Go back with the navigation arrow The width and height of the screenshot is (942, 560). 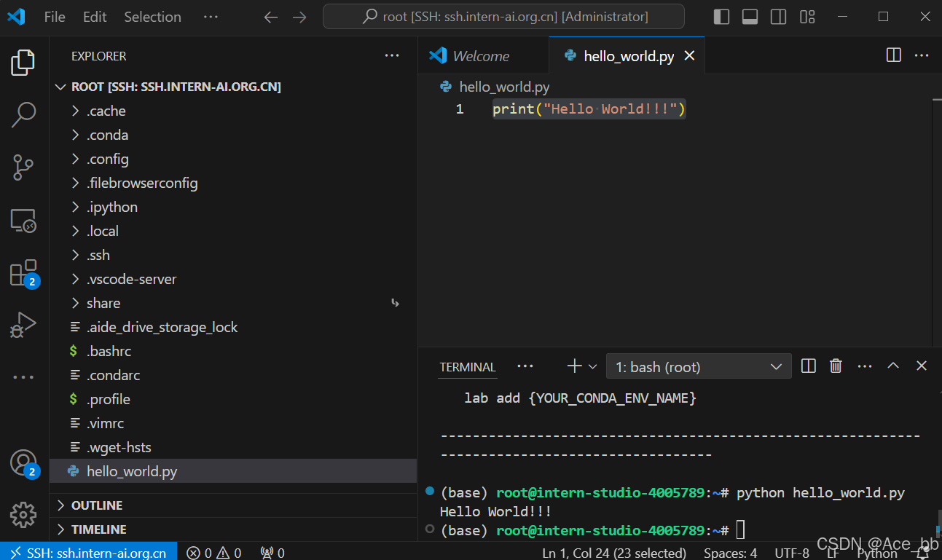tap(271, 17)
